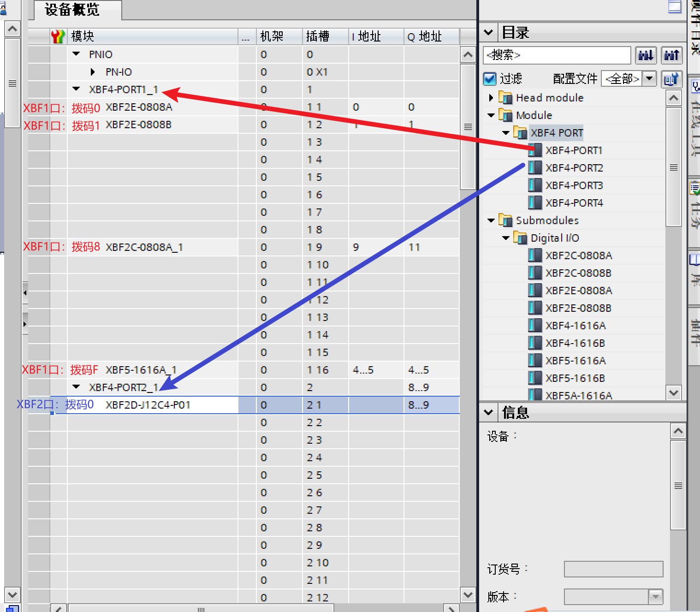Screen dimensions: 700x612
Task: Select the XBF2C-0808B submodule icon
Action: coord(535,273)
